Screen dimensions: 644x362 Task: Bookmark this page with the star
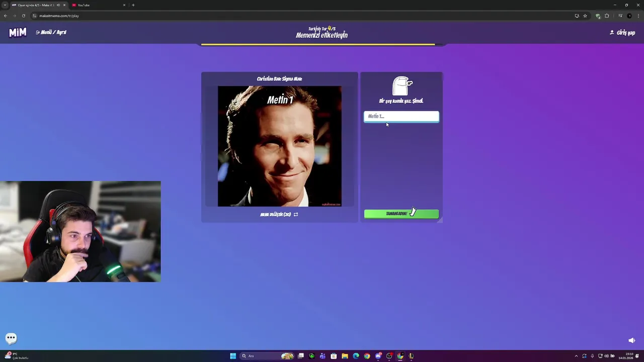(x=585, y=16)
